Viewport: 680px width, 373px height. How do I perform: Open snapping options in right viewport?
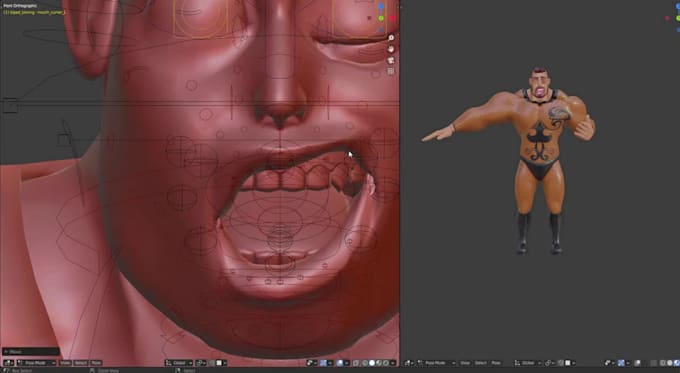(570, 363)
